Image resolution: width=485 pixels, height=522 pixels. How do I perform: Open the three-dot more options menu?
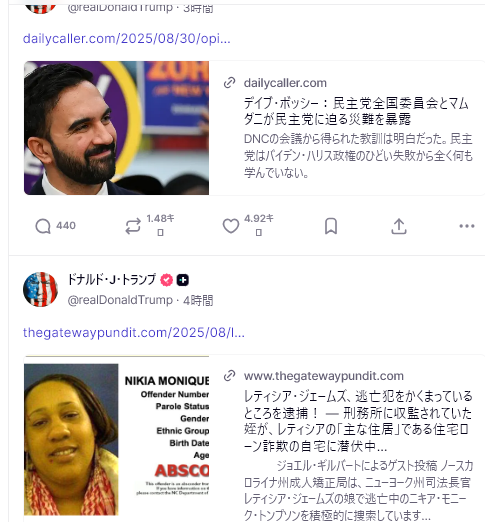[x=467, y=226]
